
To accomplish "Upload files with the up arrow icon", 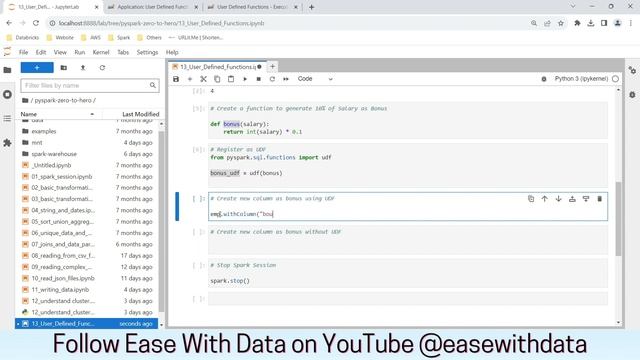I will pyautogui.click(x=83, y=68).
